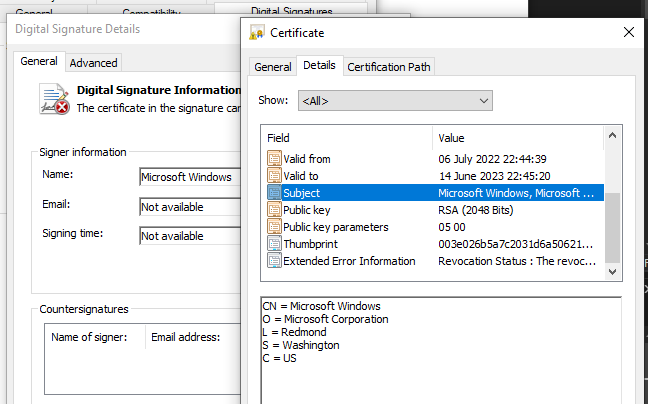648x404 pixels.
Task: Click the field list scrollbar thumb
Action: 612,228
